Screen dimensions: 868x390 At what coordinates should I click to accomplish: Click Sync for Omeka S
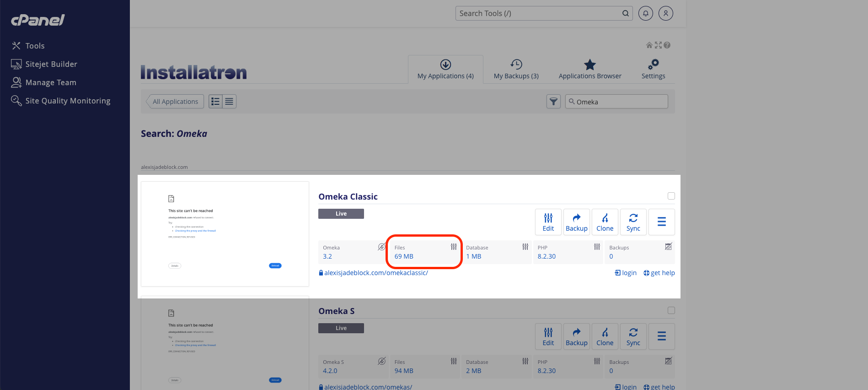pos(633,336)
